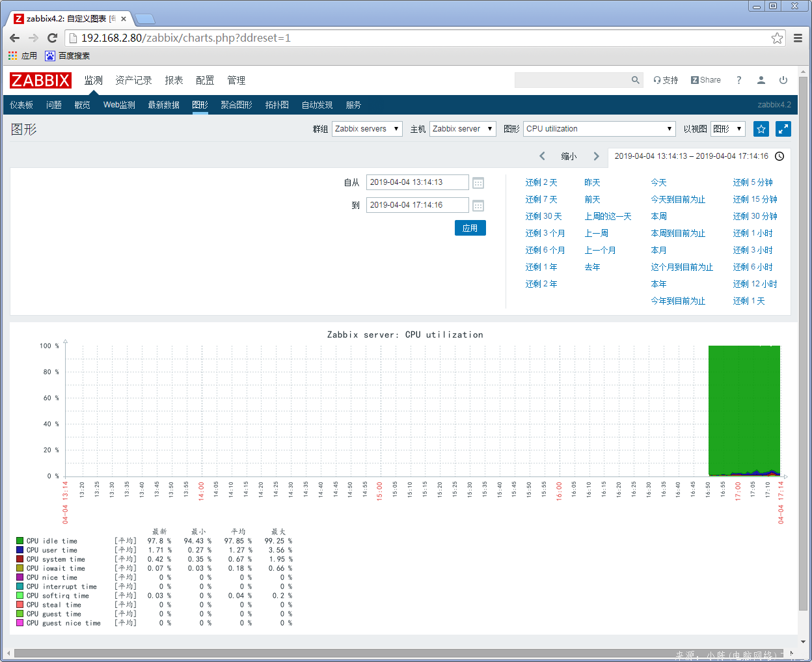
Task: Open calendar for From date
Action: [x=478, y=183]
